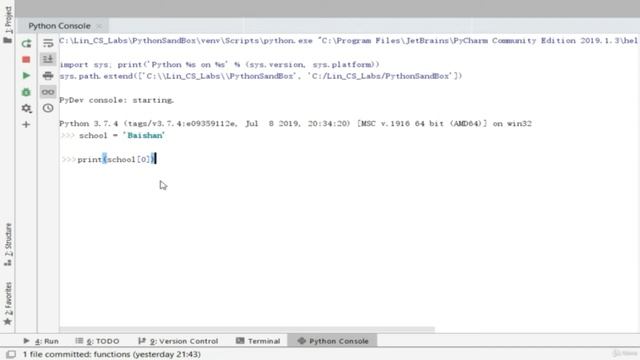Screen dimensions: 640x360
Task: Open the Project side panel
Action: coord(8,24)
